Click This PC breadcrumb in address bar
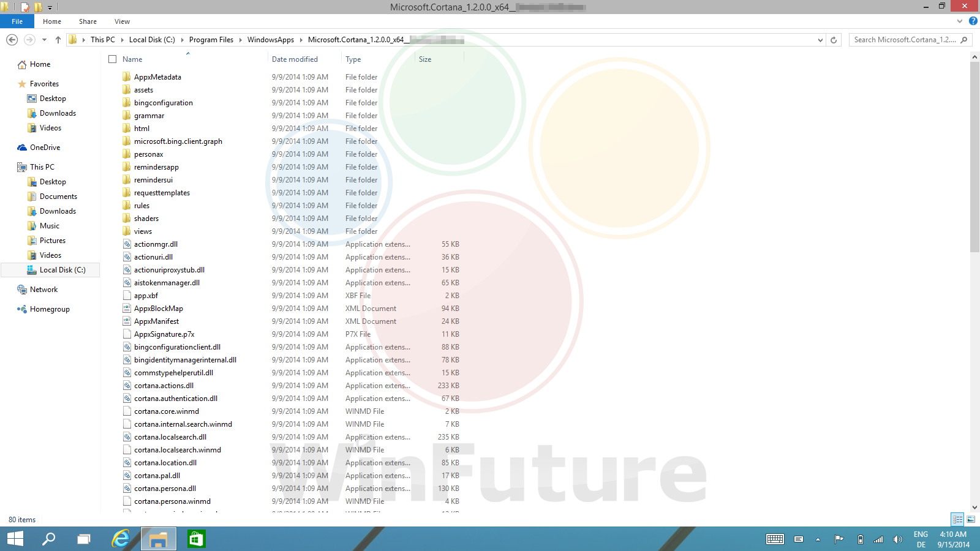The width and height of the screenshot is (980, 551). (x=102, y=40)
